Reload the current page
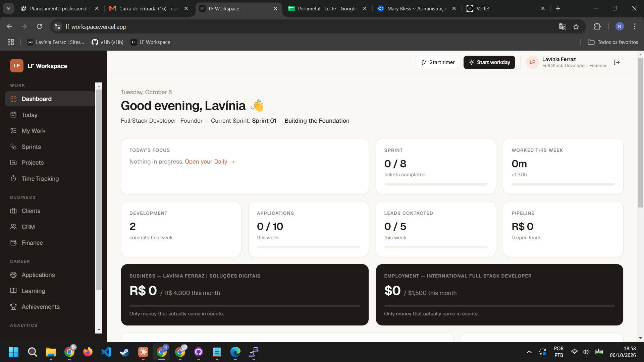Screen dimensions: 644x362 click(39, 26)
